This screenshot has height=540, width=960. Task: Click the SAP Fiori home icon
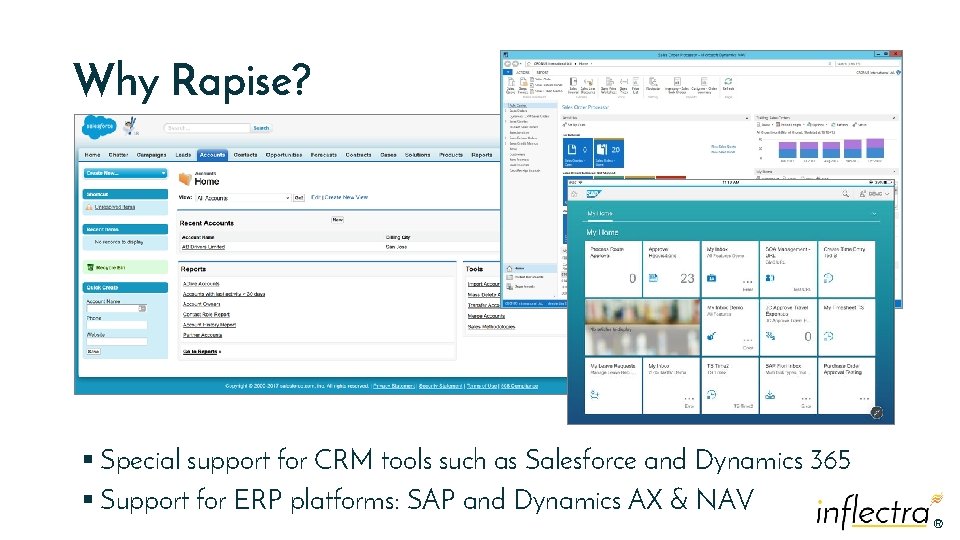pyautogui.click(x=574, y=193)
